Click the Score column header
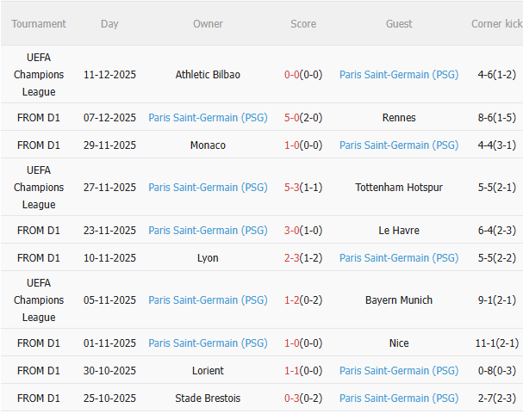523x420 pixels. pyautogui.click(x=302, y=24)
